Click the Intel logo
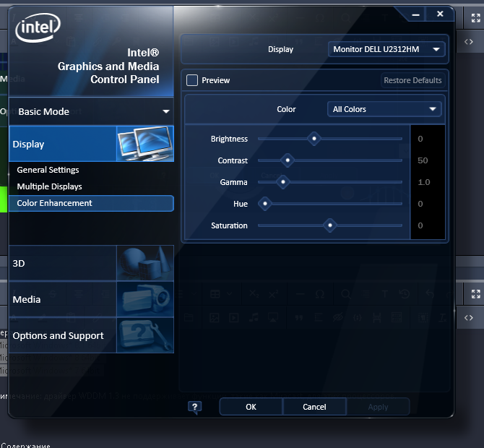 tap(38, 27)
